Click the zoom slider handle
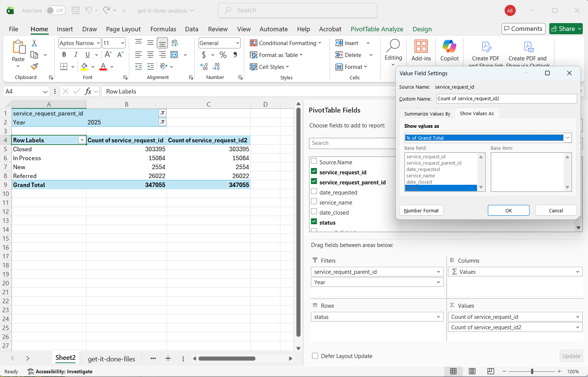This screenshot has height=377, width=588. (x=532, y=371)
